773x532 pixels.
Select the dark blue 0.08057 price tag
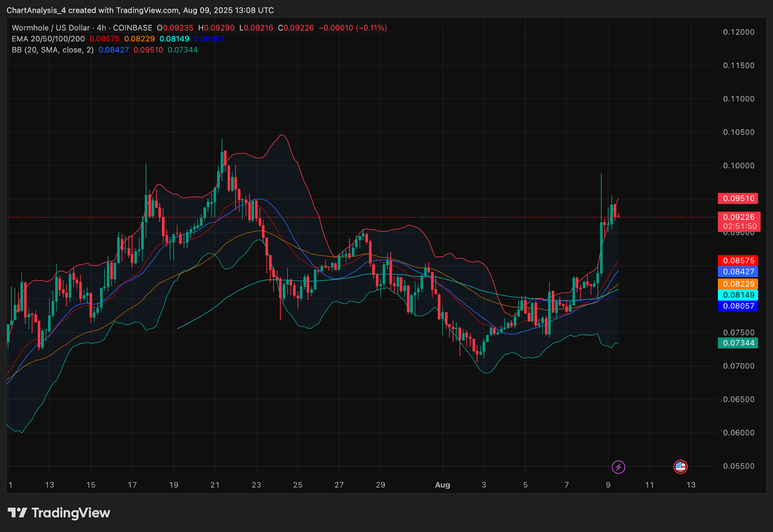tap(738, 306)
